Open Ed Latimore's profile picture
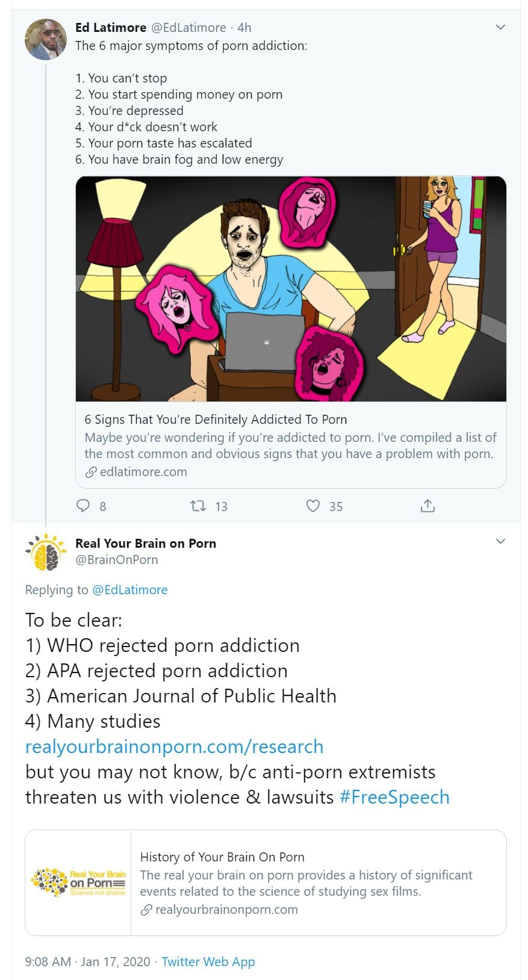The width and height of the screenshot is (528, 980). [x=46, y=40]
